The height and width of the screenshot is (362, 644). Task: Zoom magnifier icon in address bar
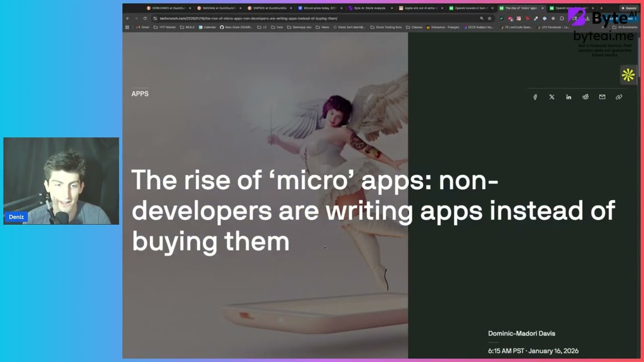click(481, 18)
